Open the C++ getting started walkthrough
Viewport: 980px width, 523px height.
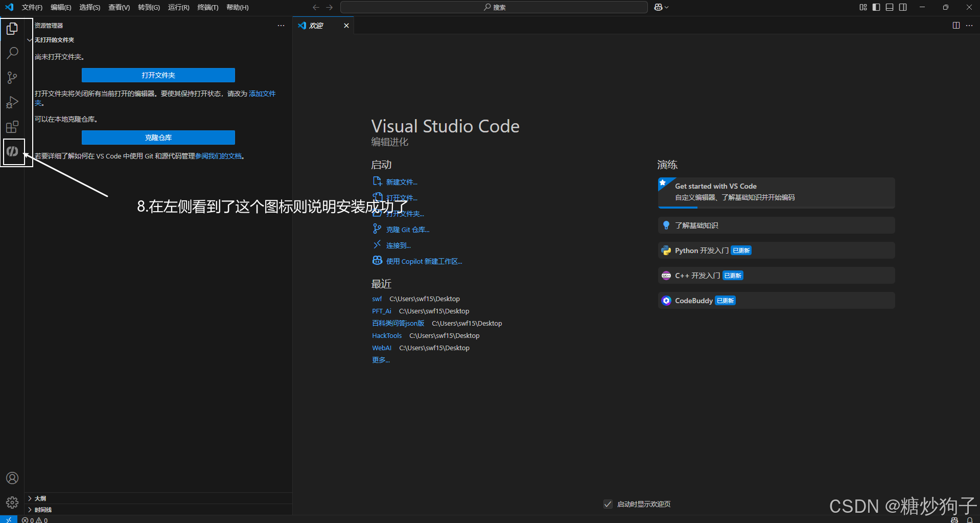(777, 276)
